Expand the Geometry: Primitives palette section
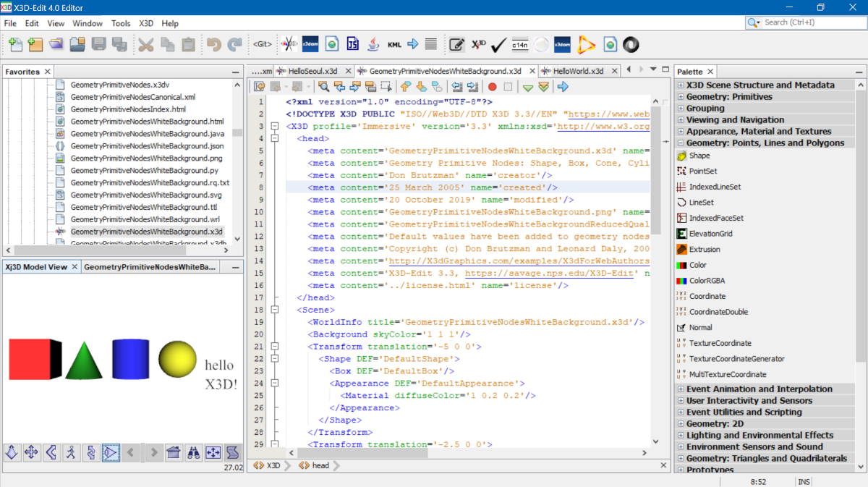 (x=681, y=96)
